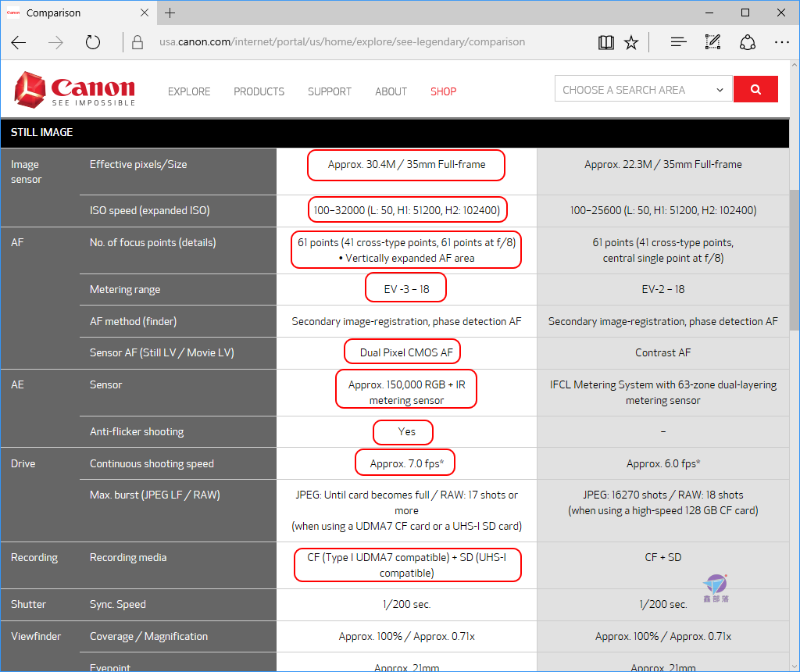
Task: Open the Support menu
Action: point(330,91)
